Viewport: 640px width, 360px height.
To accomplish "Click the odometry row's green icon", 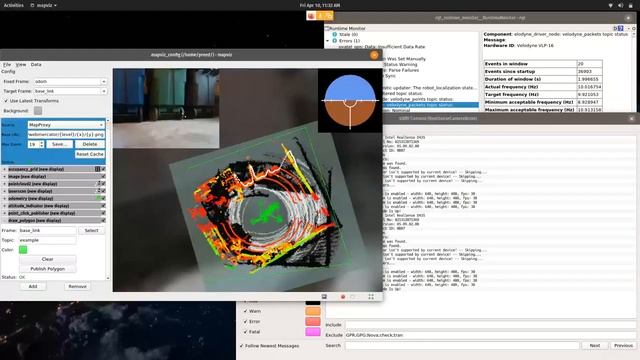I will (98, 198).
